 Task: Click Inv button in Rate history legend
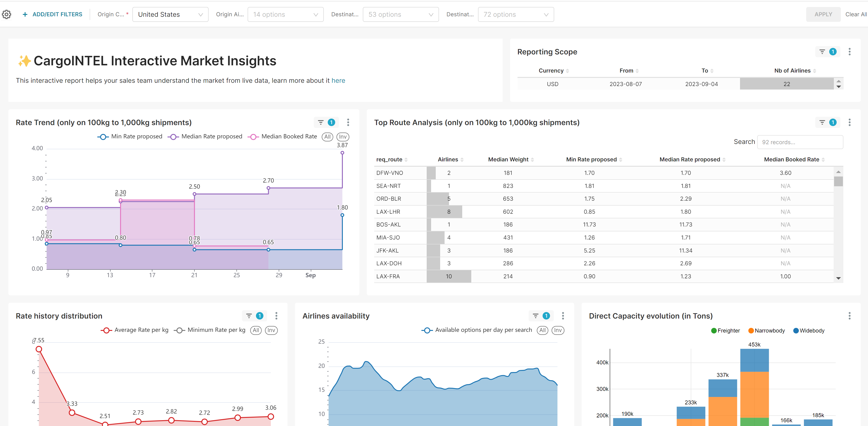[x=271, y=330]
